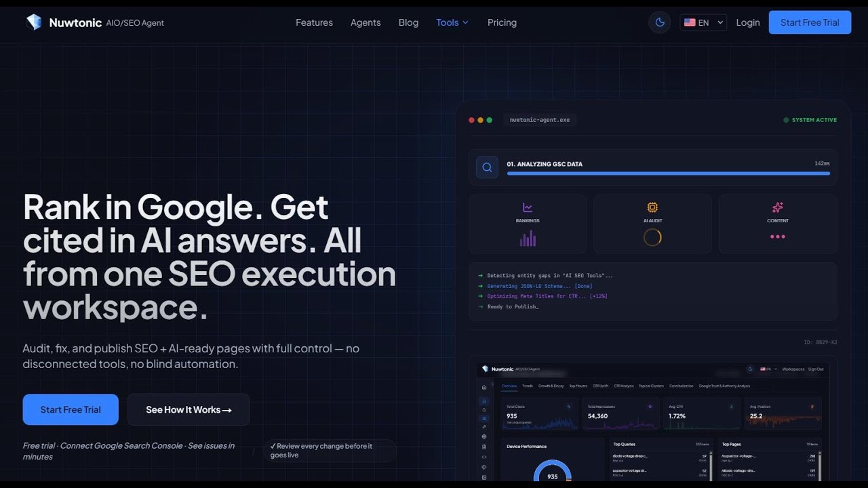Click the Top Pages list scrollbar
Screen dimensions: 868x488
click(x=820, y=466)
